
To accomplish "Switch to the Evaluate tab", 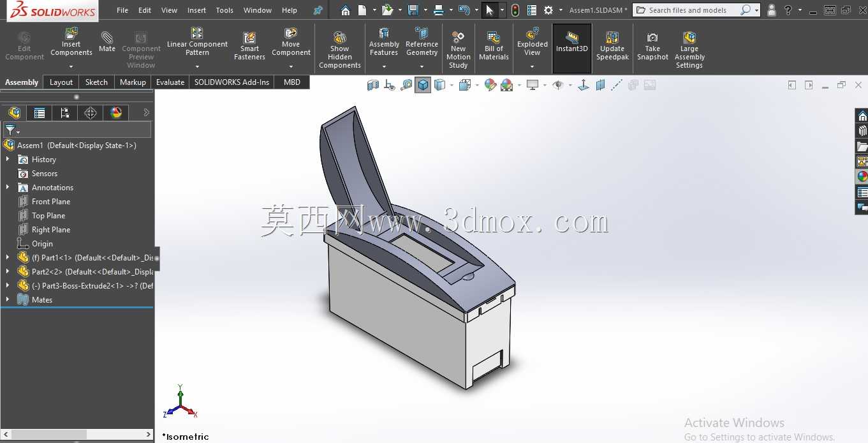I will (170, 82).
